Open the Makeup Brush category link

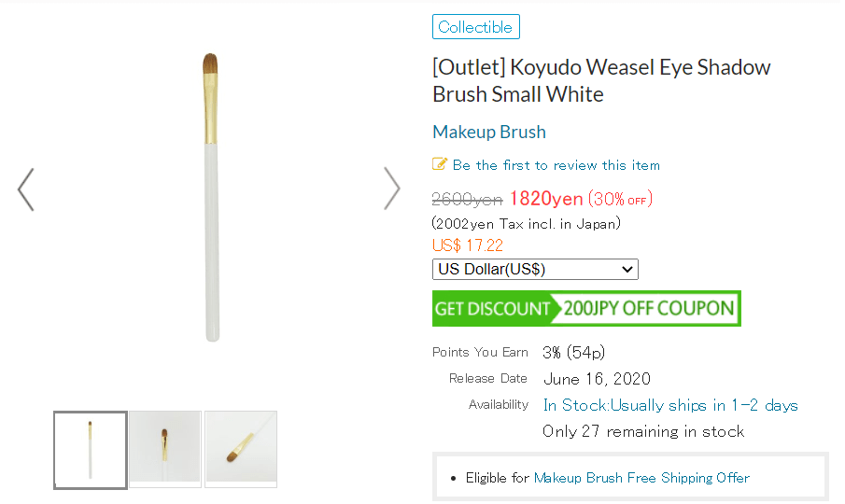tap(489, 132)
